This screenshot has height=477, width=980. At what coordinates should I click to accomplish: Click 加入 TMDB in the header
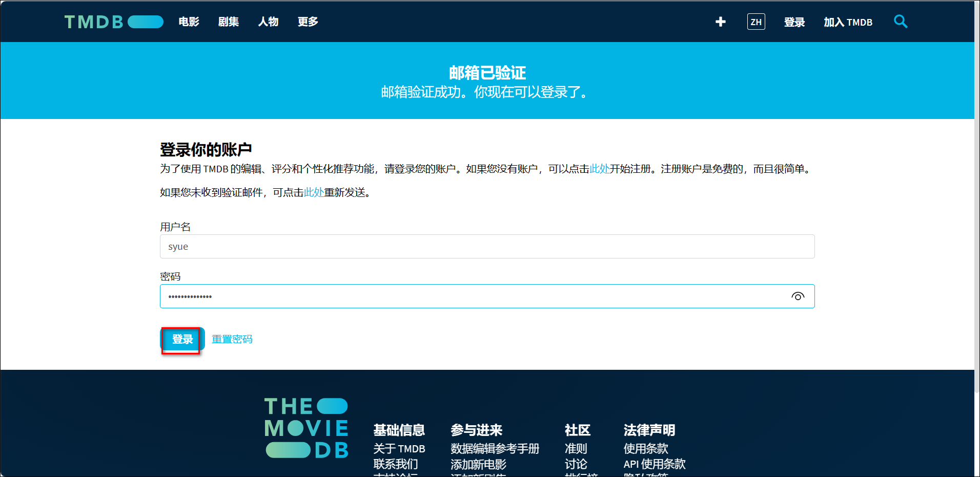[x=848, y=22]
